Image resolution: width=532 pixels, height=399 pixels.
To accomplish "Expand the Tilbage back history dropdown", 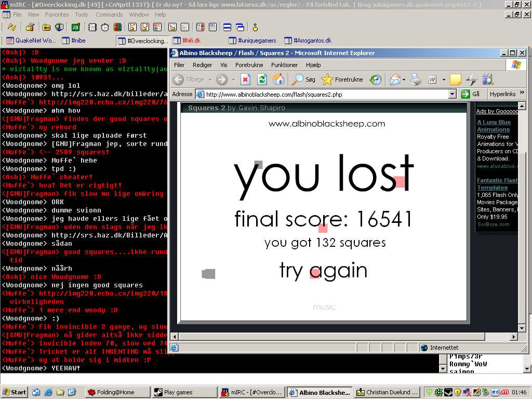I will (210, 80).
